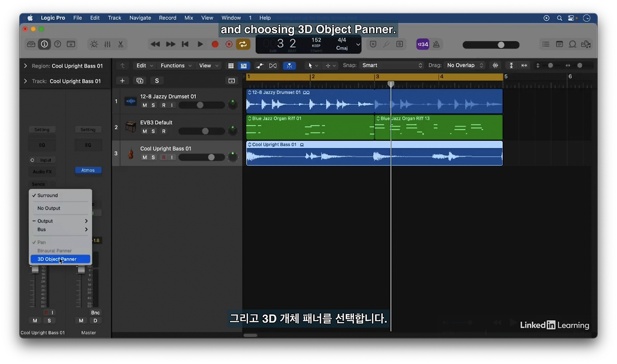Open the Bus submenu in popup
Image resolution: width=617 pixels, height=364 pixels.
coord(60,229)
